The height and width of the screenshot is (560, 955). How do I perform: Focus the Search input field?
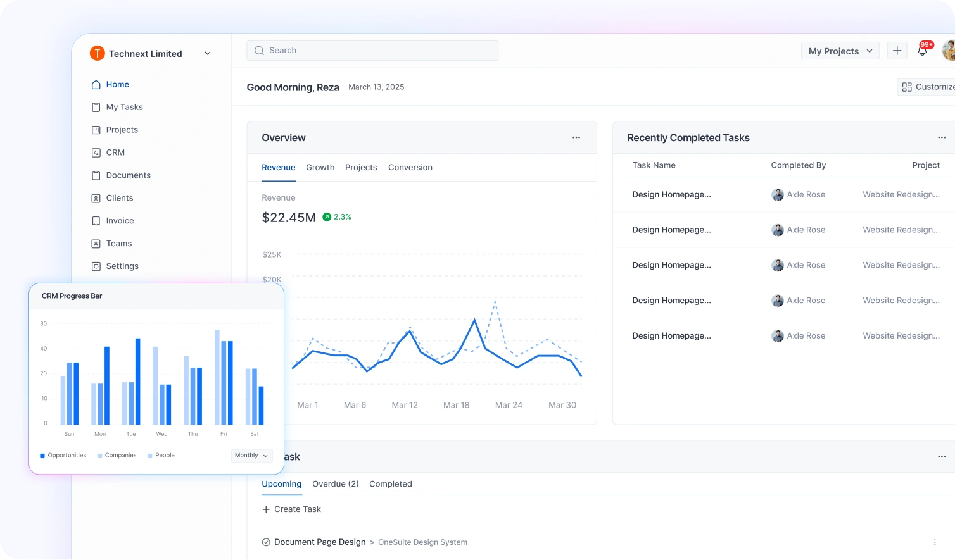click(372, 51)
